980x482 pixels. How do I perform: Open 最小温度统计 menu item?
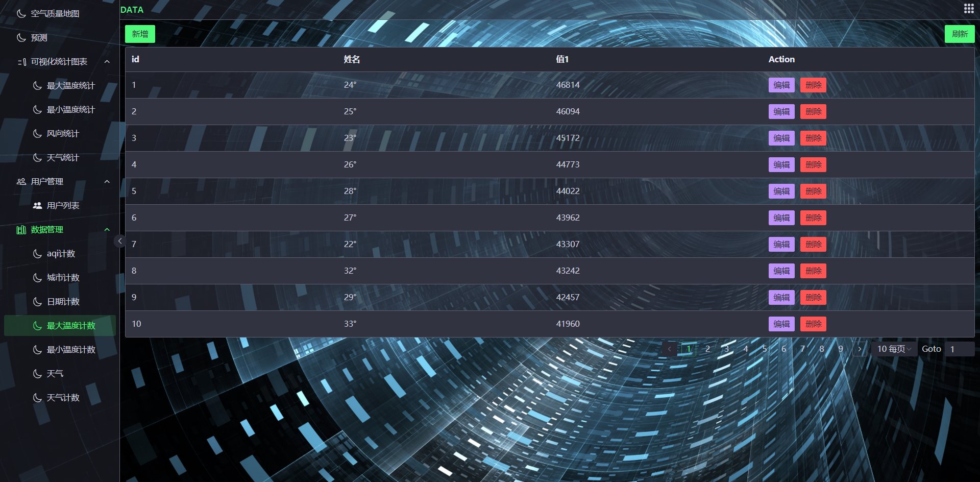click(x=60, y=109)
